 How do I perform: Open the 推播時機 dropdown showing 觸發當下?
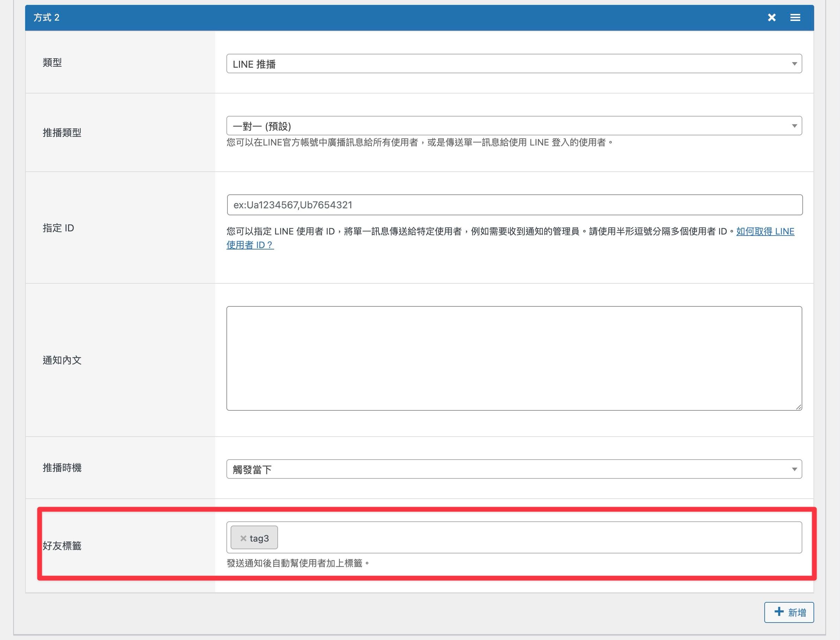pyautogui.click(x=514, y=469)
